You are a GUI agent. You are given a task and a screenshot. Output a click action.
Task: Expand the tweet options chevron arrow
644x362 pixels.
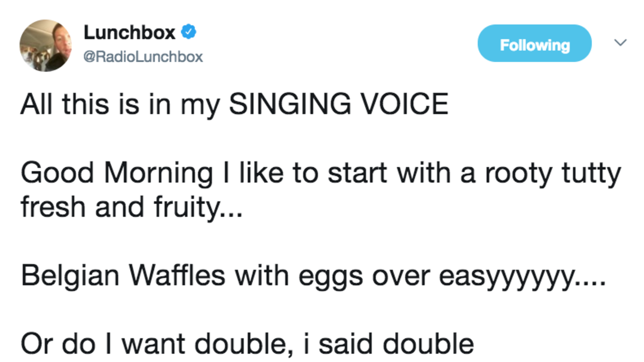(620, 42)
